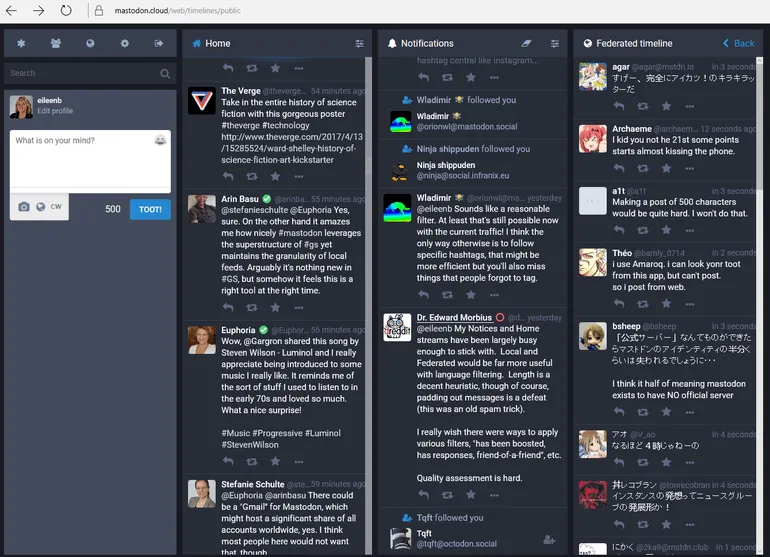Open more menu on Dr. Edward Morbius post
Viewport: 770px width, 557px height.
494,495
